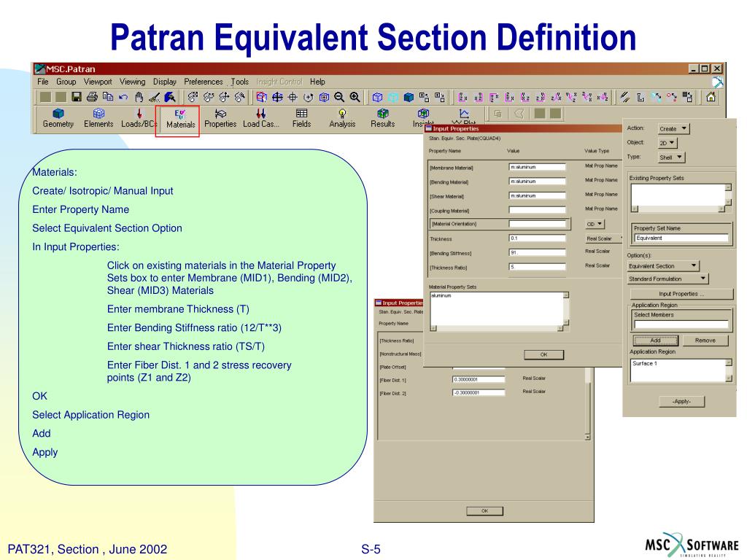Screen dimensions: 747x560
Task: Click the Save floppy disk icon
Action: 76,97
